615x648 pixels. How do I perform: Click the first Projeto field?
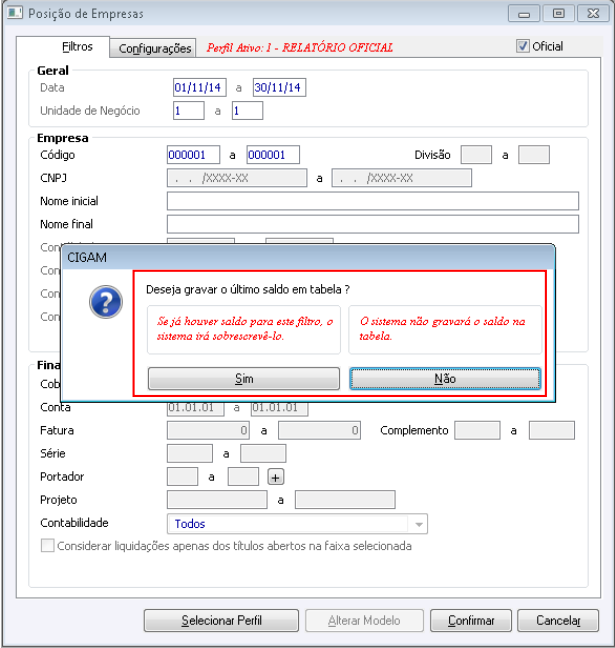(217, 500)
